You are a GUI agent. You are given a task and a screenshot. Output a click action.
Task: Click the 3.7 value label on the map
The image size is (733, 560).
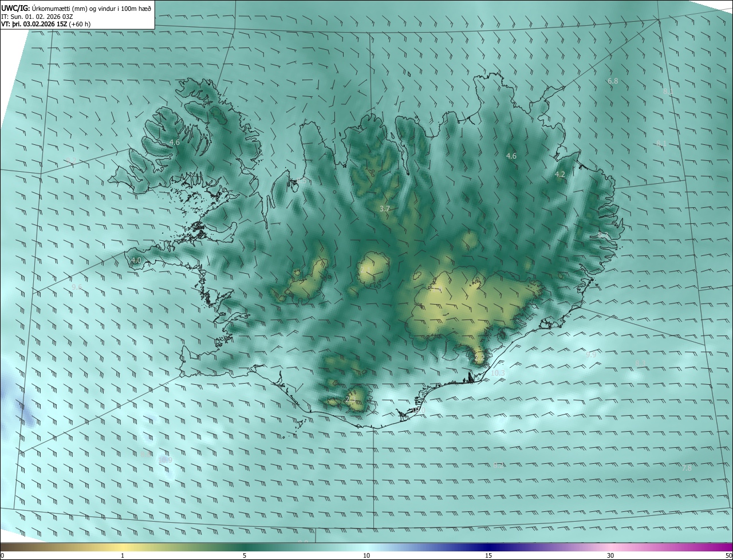tap(385, 209)
